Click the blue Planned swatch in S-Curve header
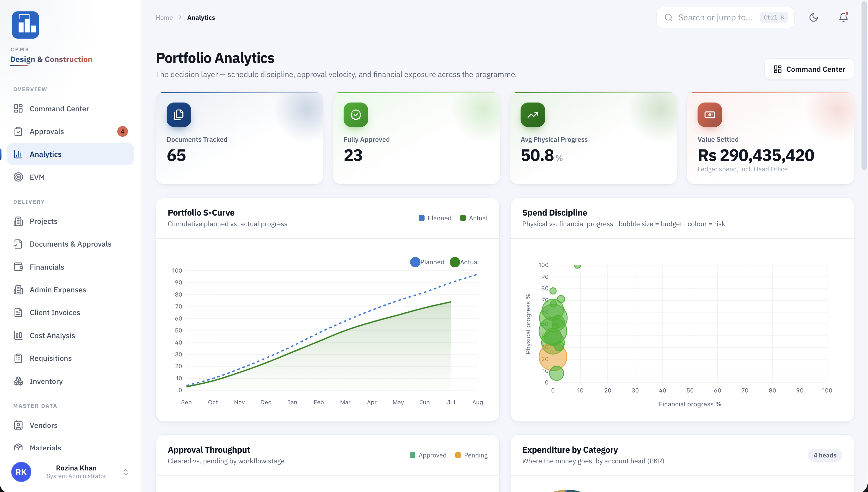This screenshot has width=868, height=492. click(x=422, y=218)
